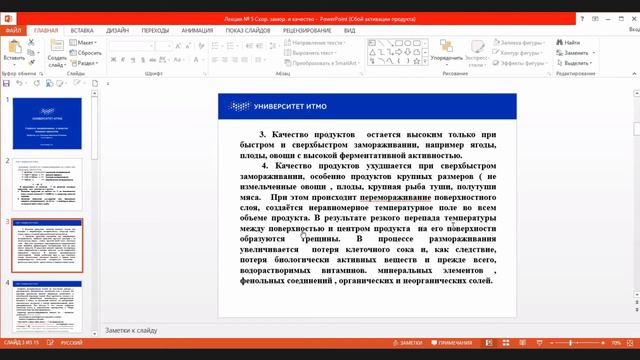Select the triangle shape in shapes gallery
640x360 pixels.
(372, 52)
